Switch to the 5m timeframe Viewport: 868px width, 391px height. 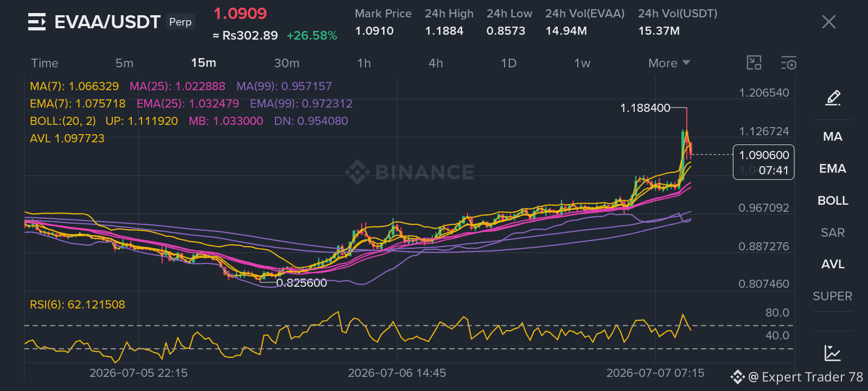click(124, 63)
